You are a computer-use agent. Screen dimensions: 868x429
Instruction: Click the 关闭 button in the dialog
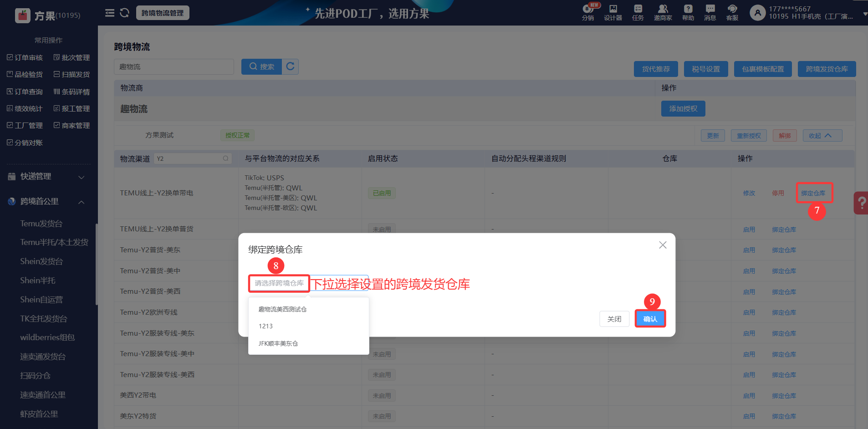click(x=614, y=319)
